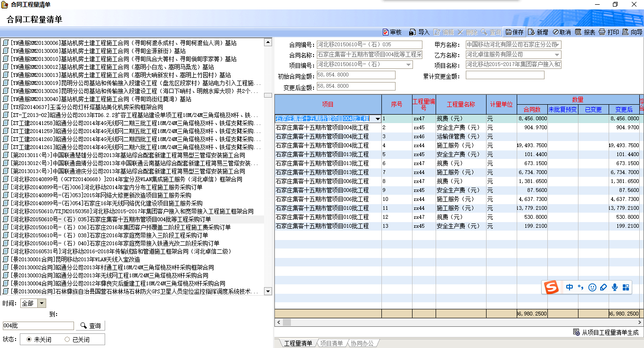Click the 合同工程量清单 window title icon
The image size is (644, 348).
[x=4, y=4]
